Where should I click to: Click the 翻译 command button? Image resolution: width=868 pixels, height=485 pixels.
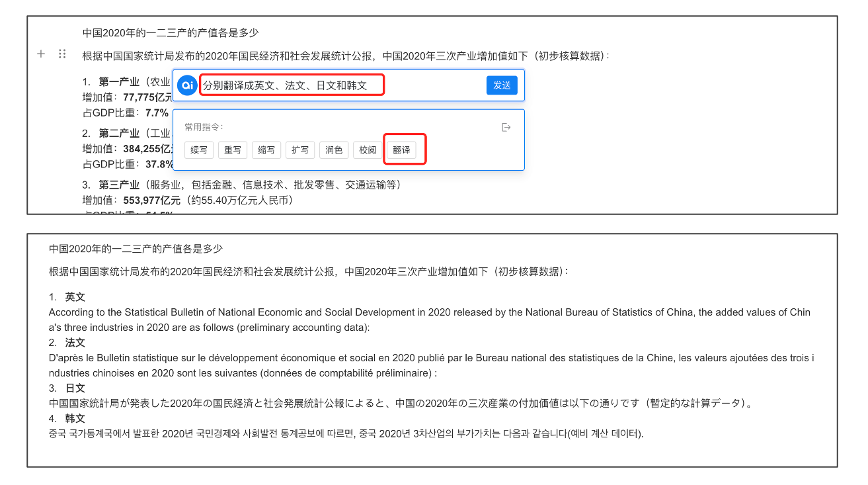click(401, 150)
